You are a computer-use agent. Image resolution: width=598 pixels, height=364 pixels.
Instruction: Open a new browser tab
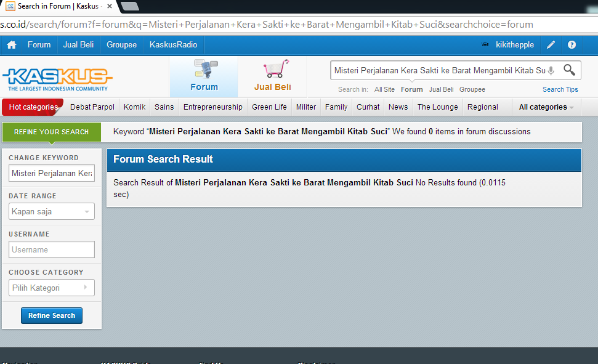click(130, 6)
